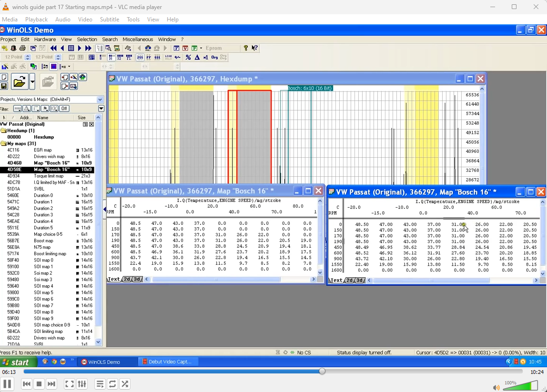The image size is (547, 392).
Task: Select the Torque limit map row
Action: [x=47, y=176]
